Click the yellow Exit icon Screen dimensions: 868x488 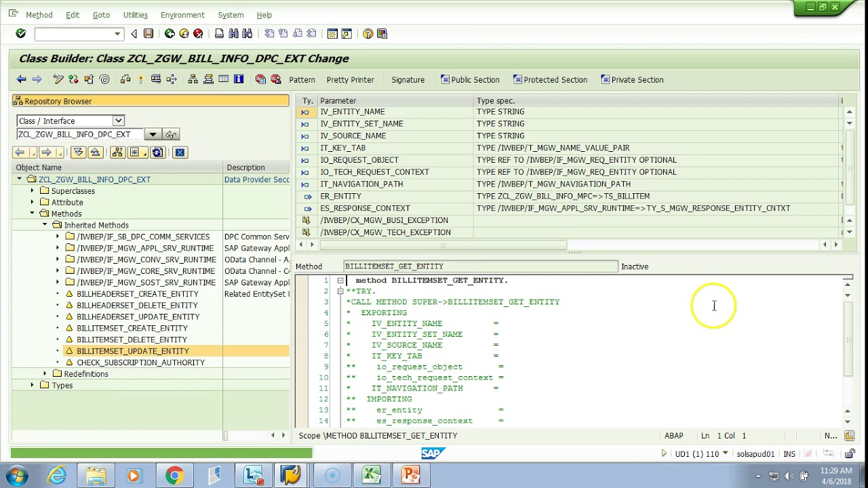click(x=184, y=33)
